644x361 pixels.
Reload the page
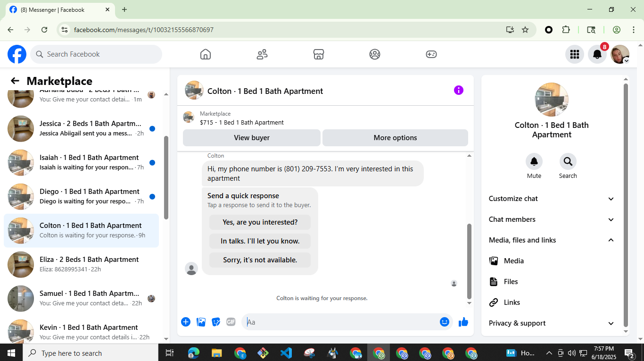[44, 30]
